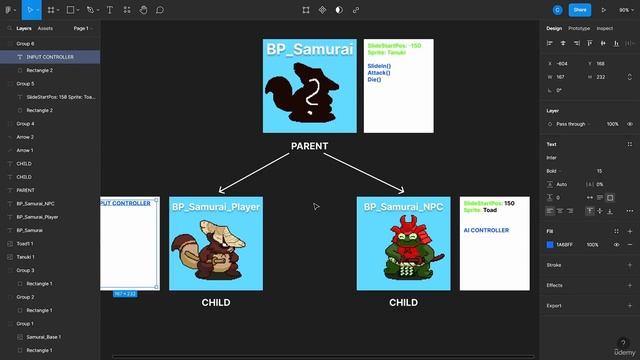Open Fill styles four-dots icon
640x360 pixels.
(616, 231)
